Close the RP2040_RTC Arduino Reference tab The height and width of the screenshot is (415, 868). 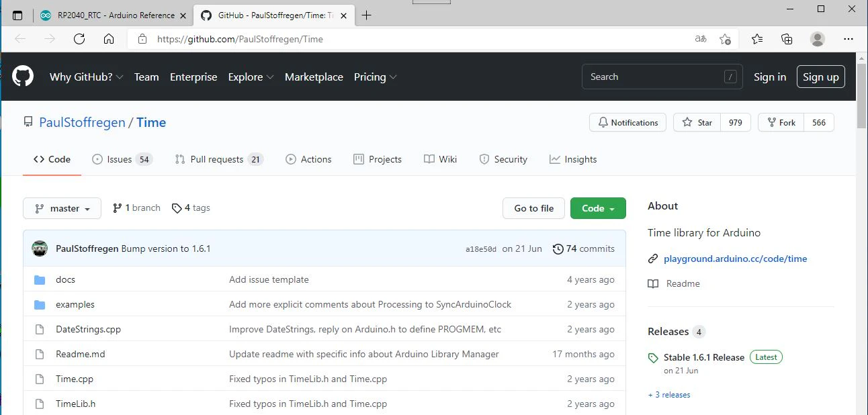[183, 15]
